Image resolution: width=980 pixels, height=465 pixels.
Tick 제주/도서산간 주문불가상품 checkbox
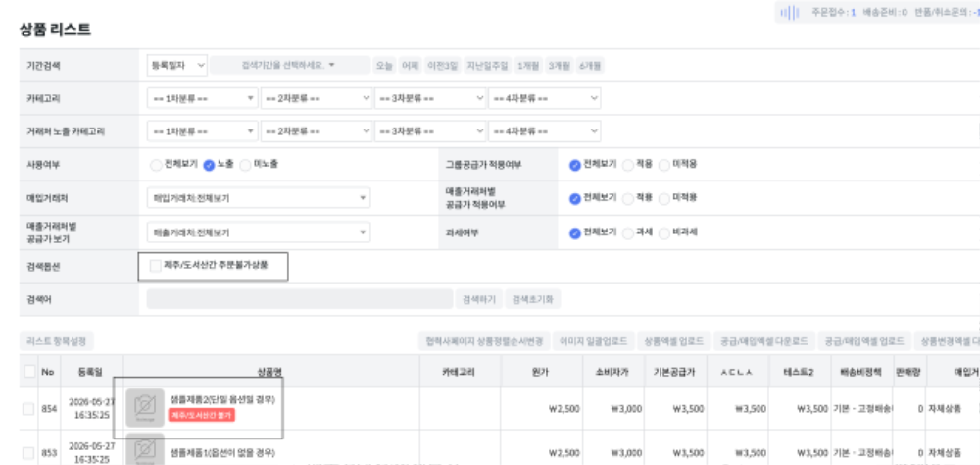(156, 266)
